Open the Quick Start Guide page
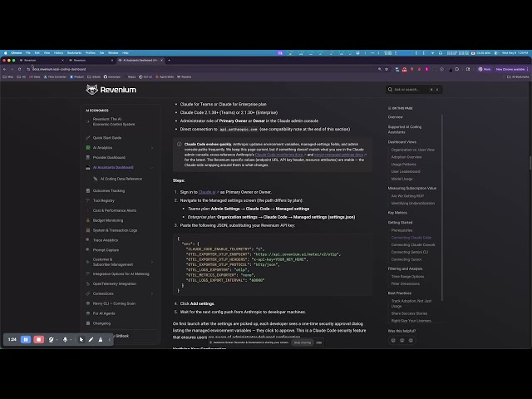The image size is (532, 399). (x=107, y=138)
